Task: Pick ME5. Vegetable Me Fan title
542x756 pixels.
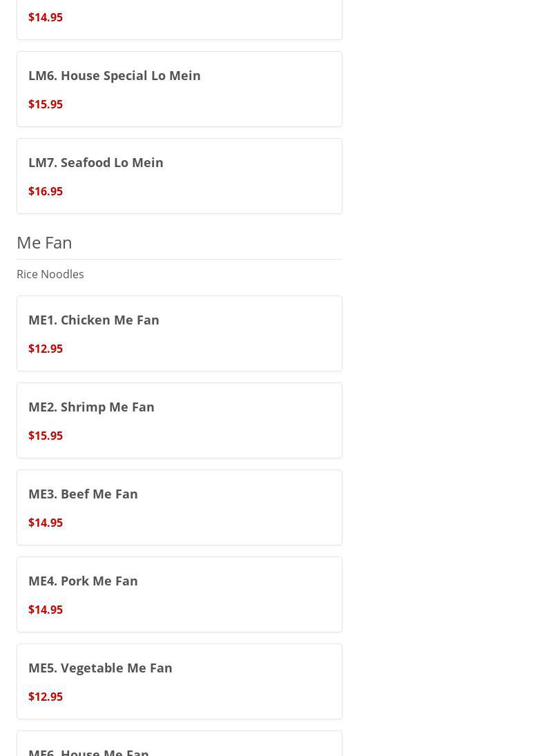Action: click(x=100, y=668)
